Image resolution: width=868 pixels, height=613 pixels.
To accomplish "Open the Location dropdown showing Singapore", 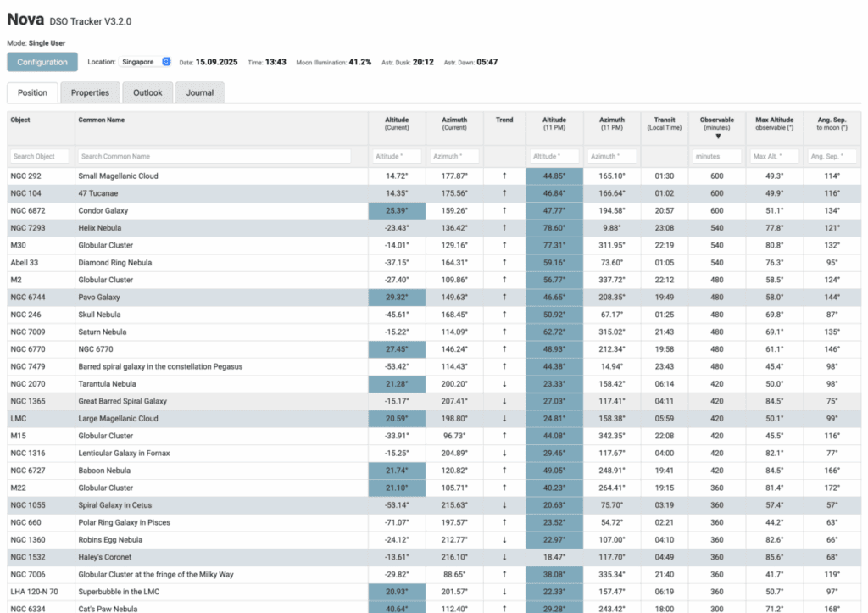I will click(145, 62).
